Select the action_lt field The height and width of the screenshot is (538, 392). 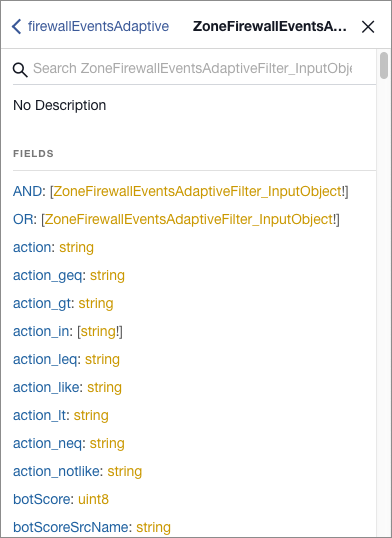tap(39, 416)
